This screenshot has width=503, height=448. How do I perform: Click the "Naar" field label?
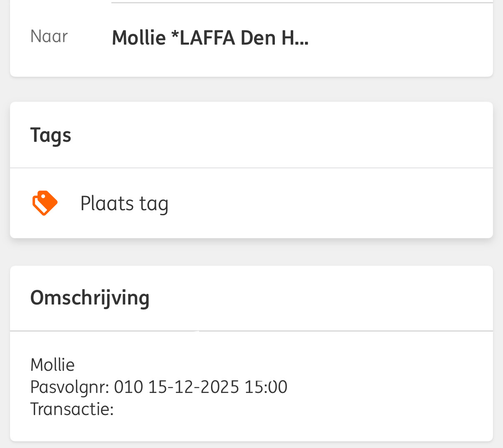click(49, 37)
